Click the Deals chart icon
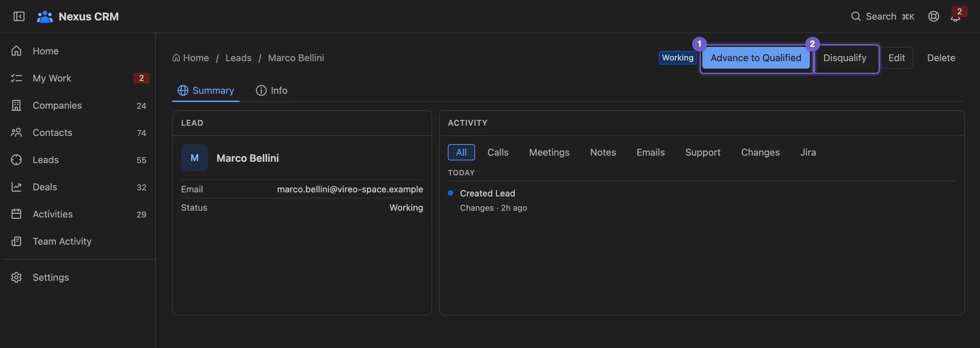This screenshot has width=980, height=348. tap(16, 187)
